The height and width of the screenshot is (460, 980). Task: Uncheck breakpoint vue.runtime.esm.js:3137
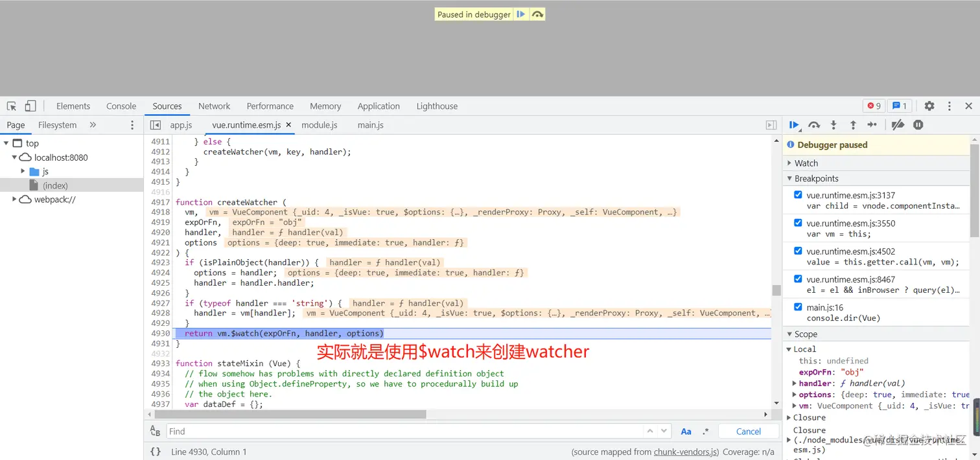(798, 194)
